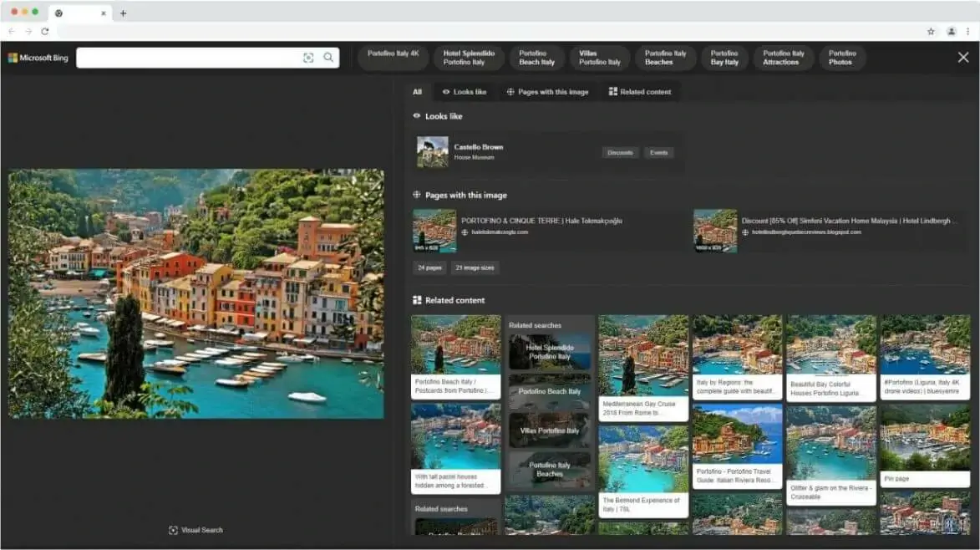
Task: Reload the page using the refresh icon
Action: tap(43, 30)
